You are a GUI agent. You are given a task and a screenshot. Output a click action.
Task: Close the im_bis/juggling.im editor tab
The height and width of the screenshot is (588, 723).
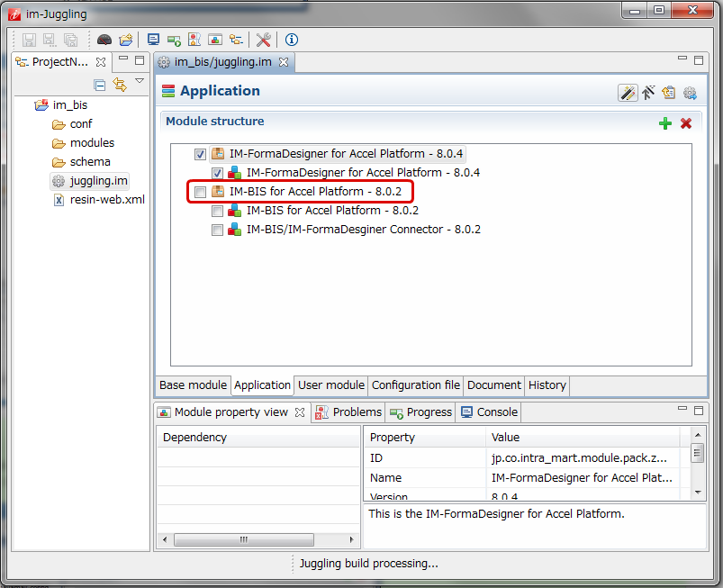click(284, 62)
